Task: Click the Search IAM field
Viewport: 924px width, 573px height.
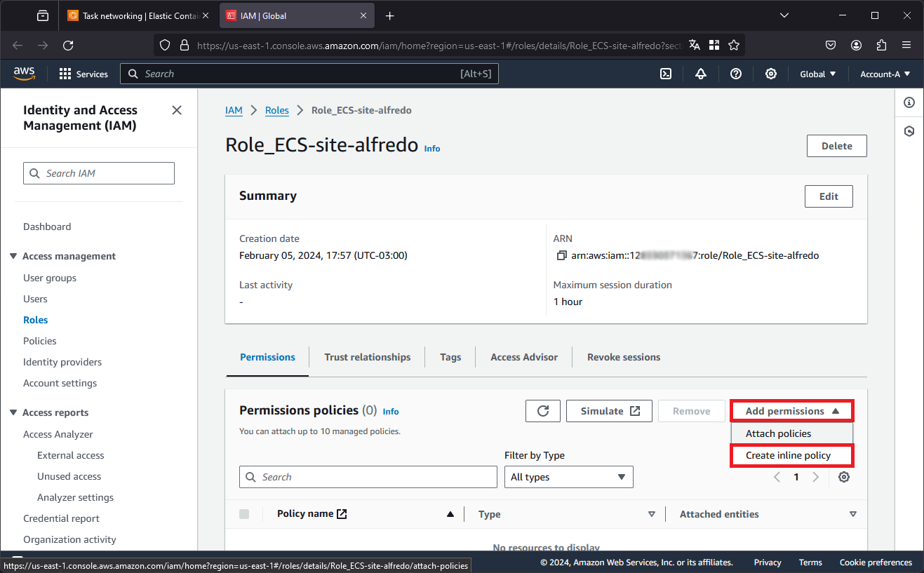Action: 99,173
